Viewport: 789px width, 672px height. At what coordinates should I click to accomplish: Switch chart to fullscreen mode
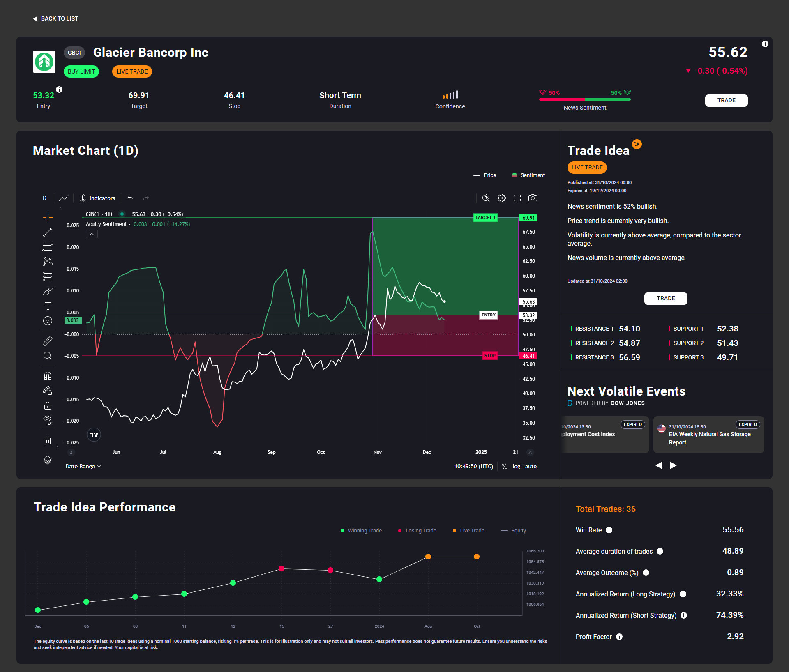point(517,198)
